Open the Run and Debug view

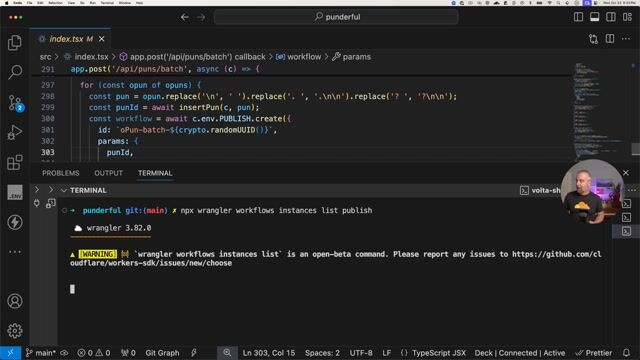pos(15,132)
